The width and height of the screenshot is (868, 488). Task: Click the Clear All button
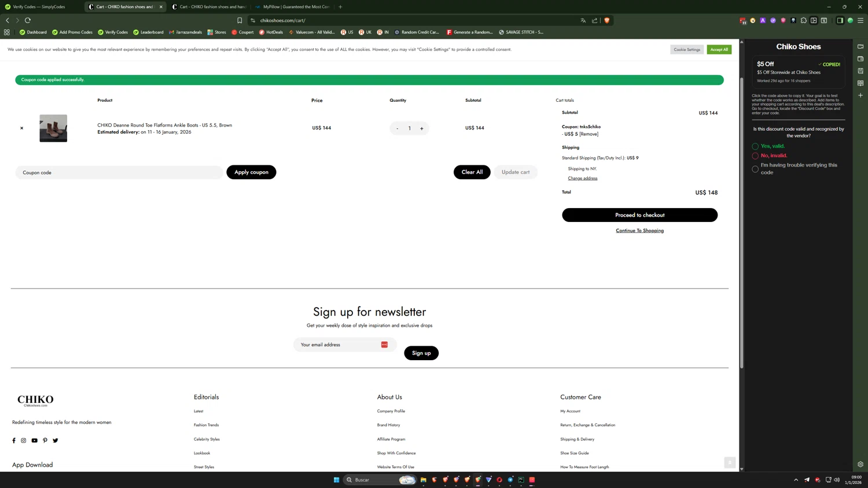472,172
